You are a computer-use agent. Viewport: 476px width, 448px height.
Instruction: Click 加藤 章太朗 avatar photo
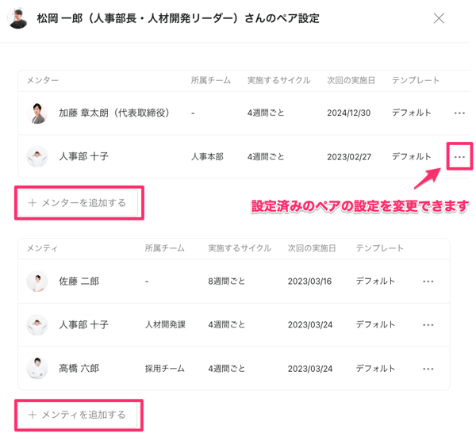[x=37, y=113]
